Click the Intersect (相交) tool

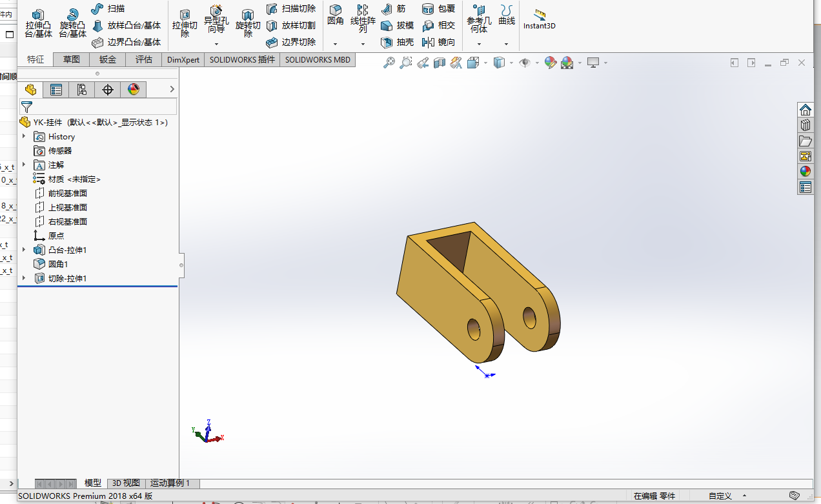coord(438,25)
